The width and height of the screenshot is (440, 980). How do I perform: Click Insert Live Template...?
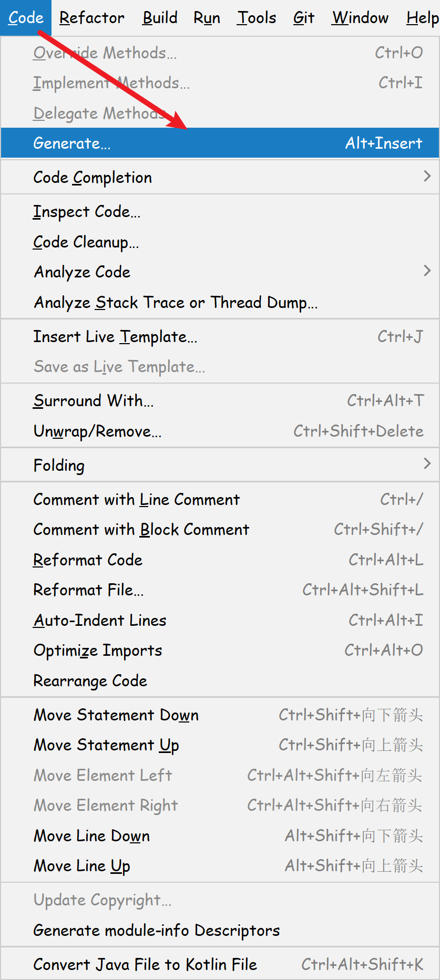point(115,337)
